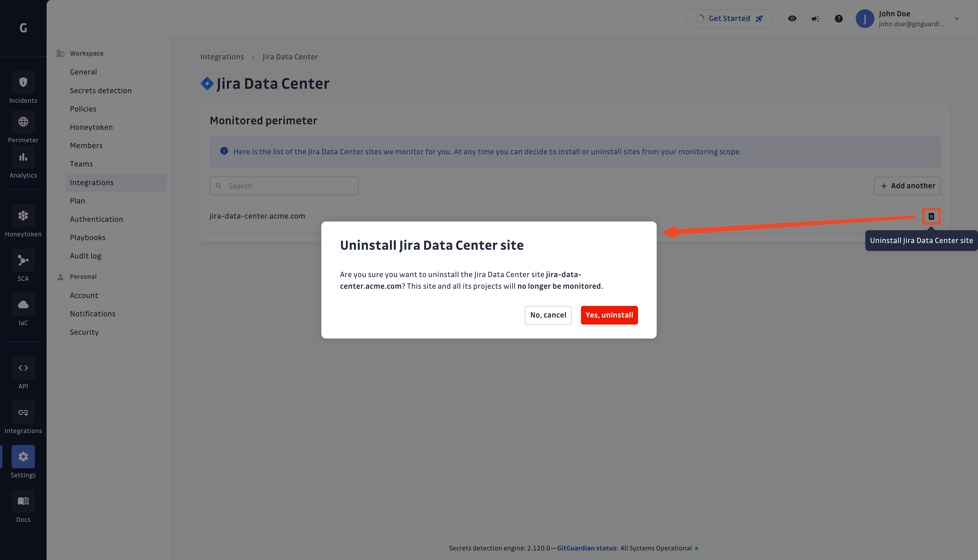Open Integrations from sidebar
The height and width of the screenshot is (560, 978).
click(x=23, y=419)
